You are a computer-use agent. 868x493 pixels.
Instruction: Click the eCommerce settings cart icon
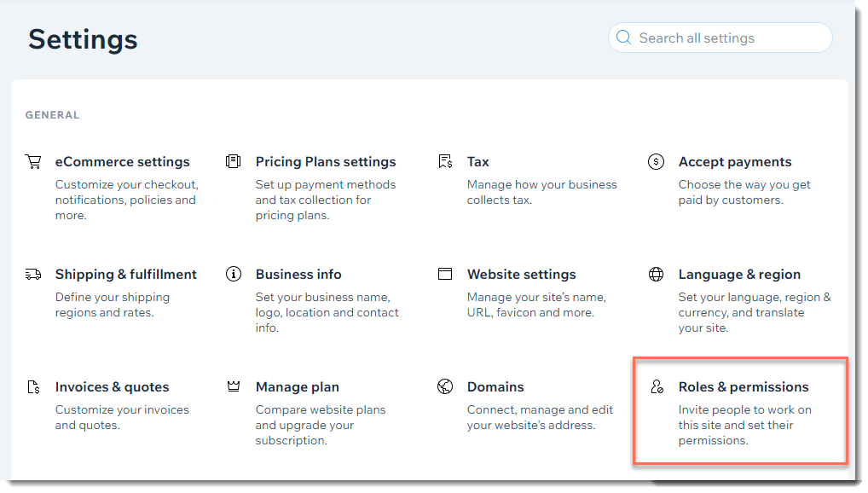coord(33,162)
